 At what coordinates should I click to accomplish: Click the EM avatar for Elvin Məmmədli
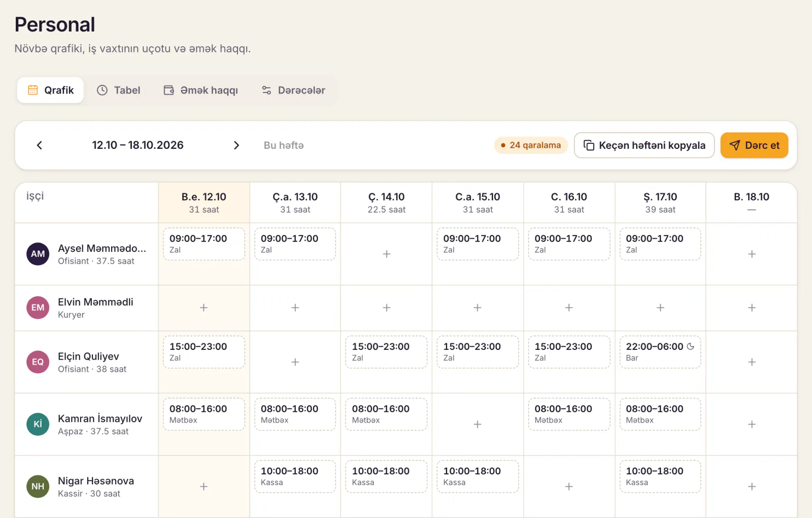coord(38,308)
